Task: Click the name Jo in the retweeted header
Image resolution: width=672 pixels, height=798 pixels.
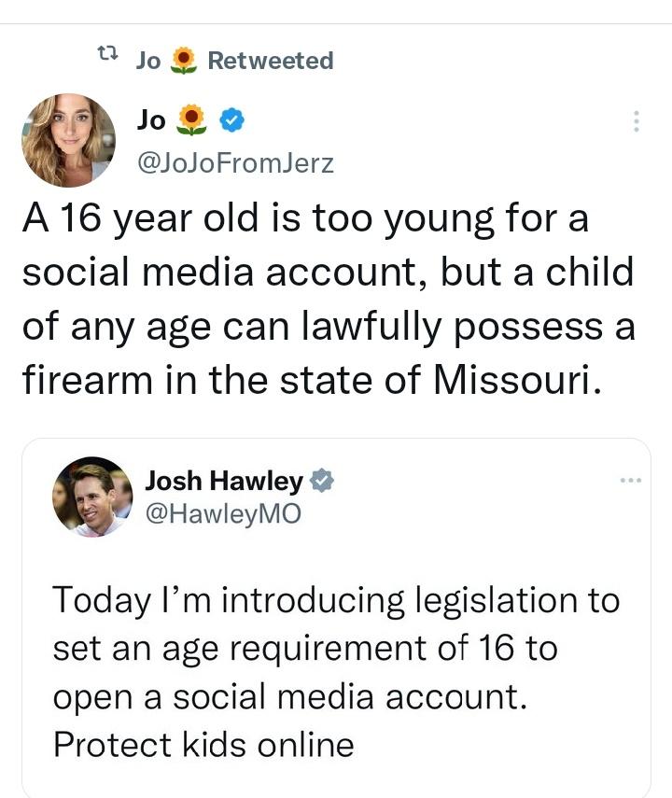Action: pos(147,61)
